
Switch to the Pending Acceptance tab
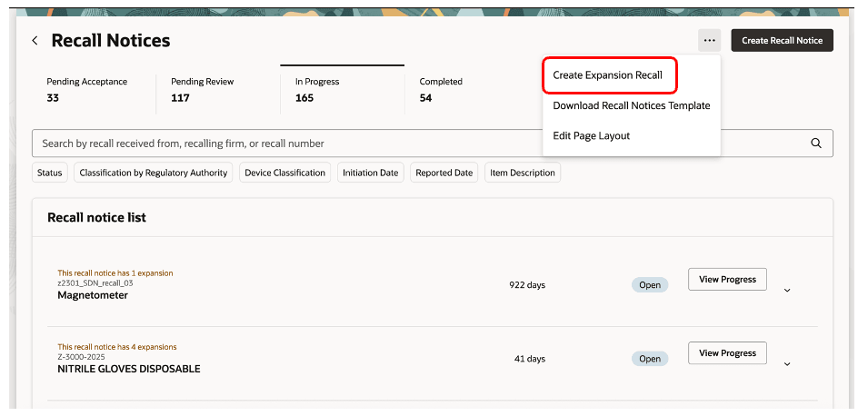click(x=94, y=90)
